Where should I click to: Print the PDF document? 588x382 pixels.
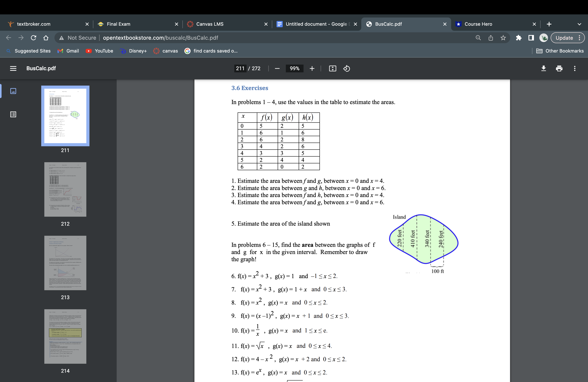click(x=559, y=68)
